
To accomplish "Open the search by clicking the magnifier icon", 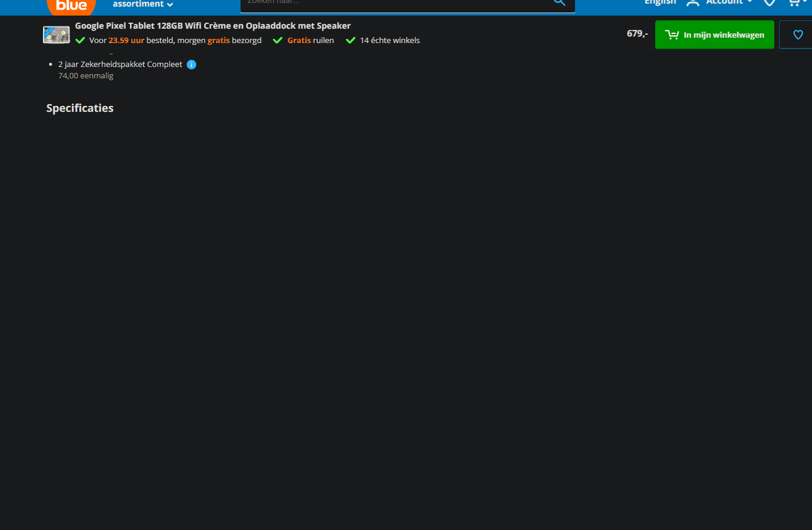I will pos(559,2).
